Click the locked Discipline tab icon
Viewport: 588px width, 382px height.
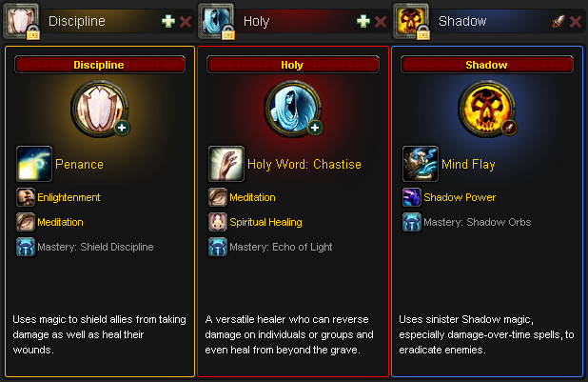(x=21, y=21)
